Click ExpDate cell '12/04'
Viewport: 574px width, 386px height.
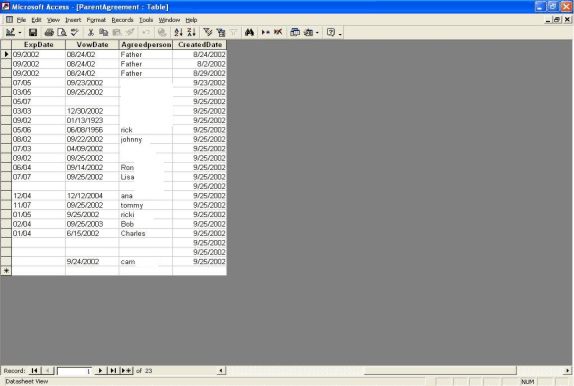(x=38, y=196)
